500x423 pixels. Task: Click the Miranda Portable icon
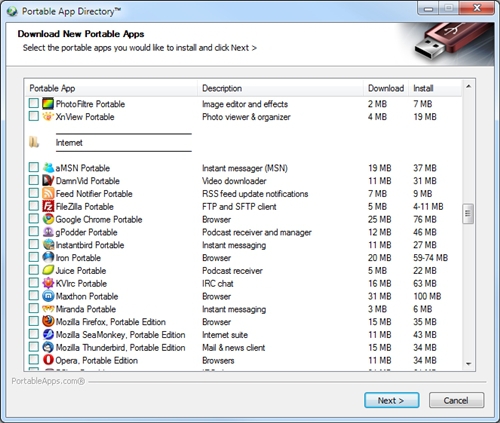click(x=48, y=309)
